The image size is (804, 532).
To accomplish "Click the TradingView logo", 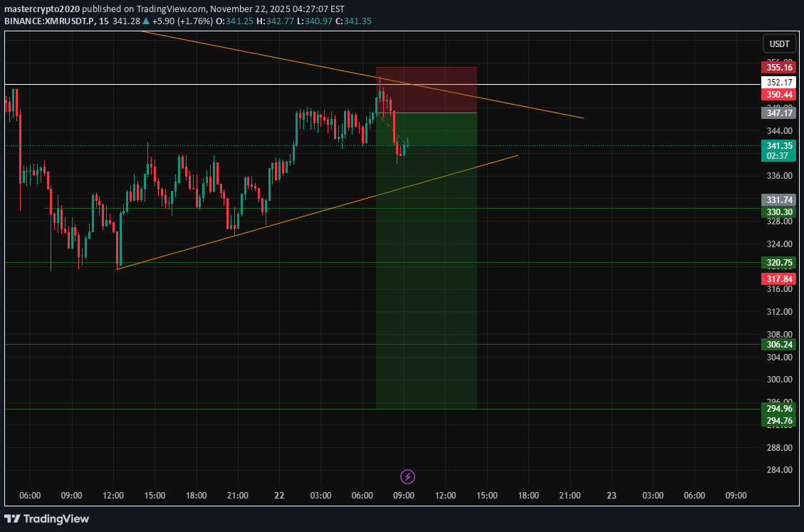I will [x=47, y=518].
